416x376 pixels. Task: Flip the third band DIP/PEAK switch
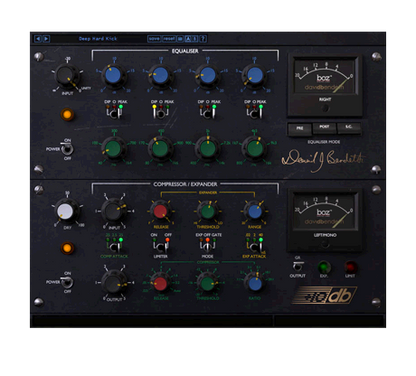coord(207,113)
